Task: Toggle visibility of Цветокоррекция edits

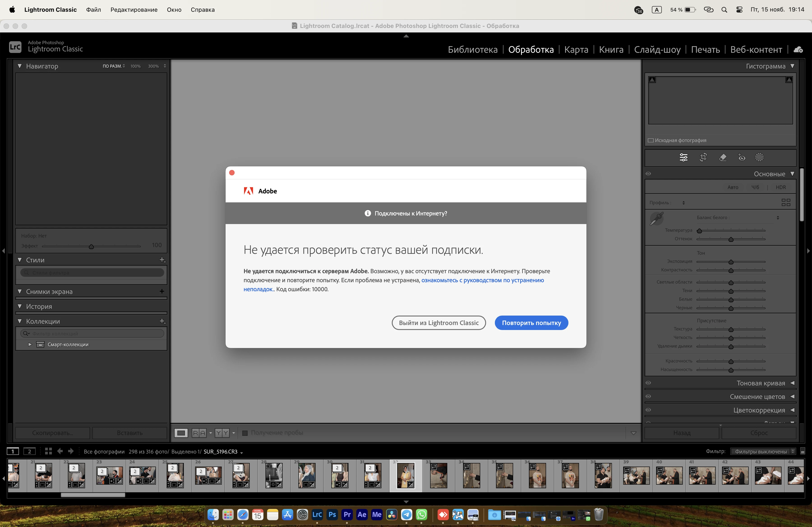Action: (x=648, y=410)
